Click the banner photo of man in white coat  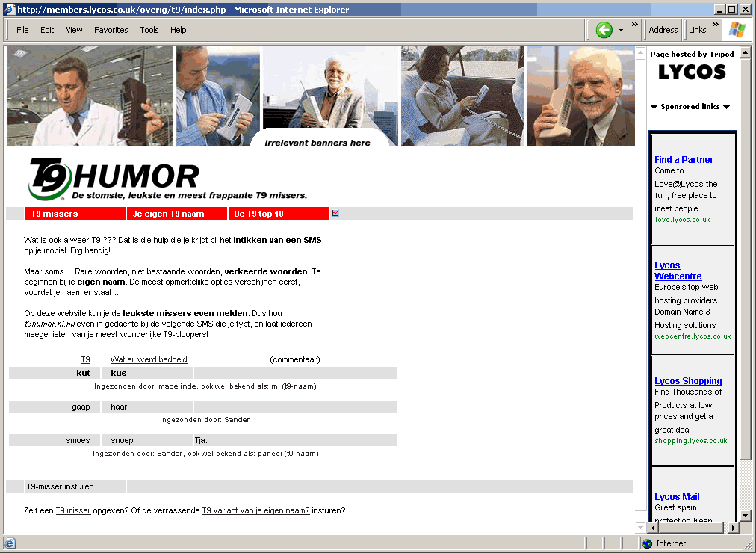[x=90, y=96]
